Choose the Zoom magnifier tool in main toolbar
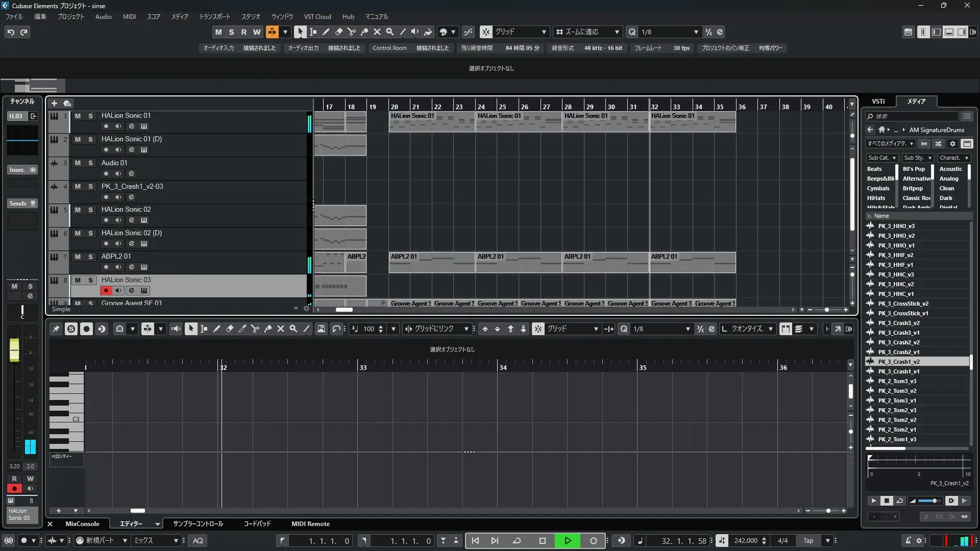This screenshot has height=551, width=980. [x=389, y=32]
